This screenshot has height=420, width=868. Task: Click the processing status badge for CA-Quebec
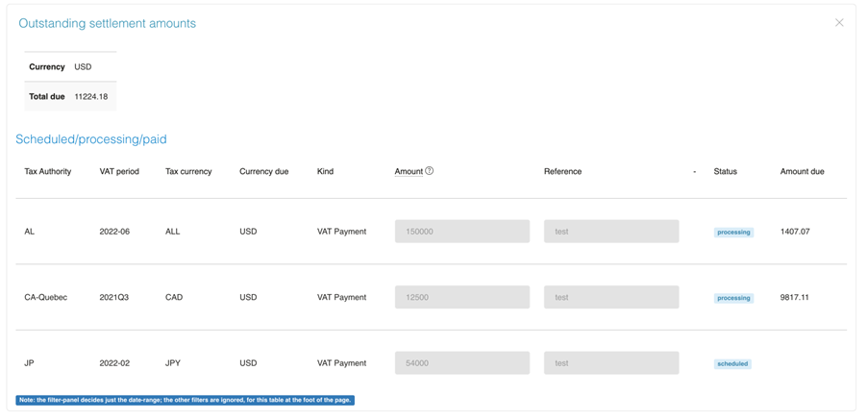(733, 298)
